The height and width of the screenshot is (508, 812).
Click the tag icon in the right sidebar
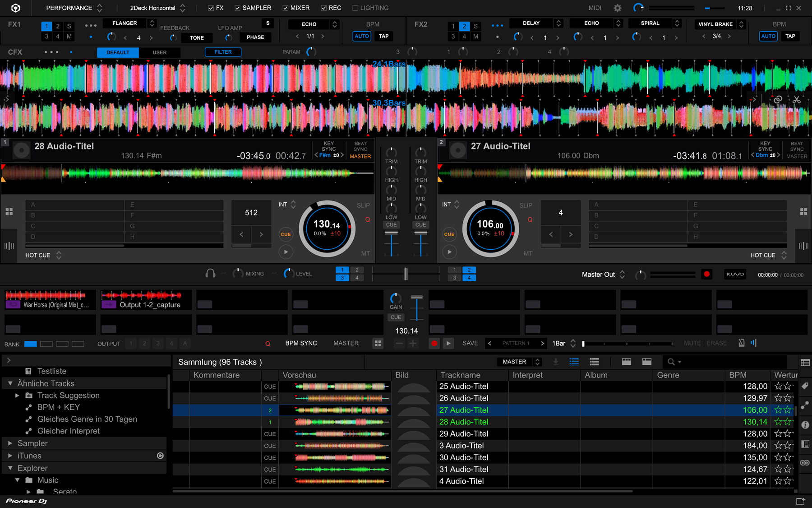(805, 386)
